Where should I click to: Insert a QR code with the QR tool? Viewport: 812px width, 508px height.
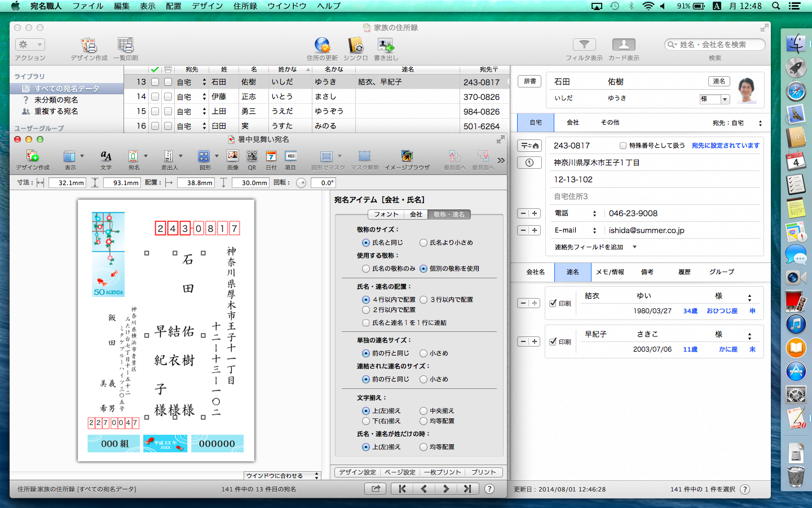click(x=251, y=156)
